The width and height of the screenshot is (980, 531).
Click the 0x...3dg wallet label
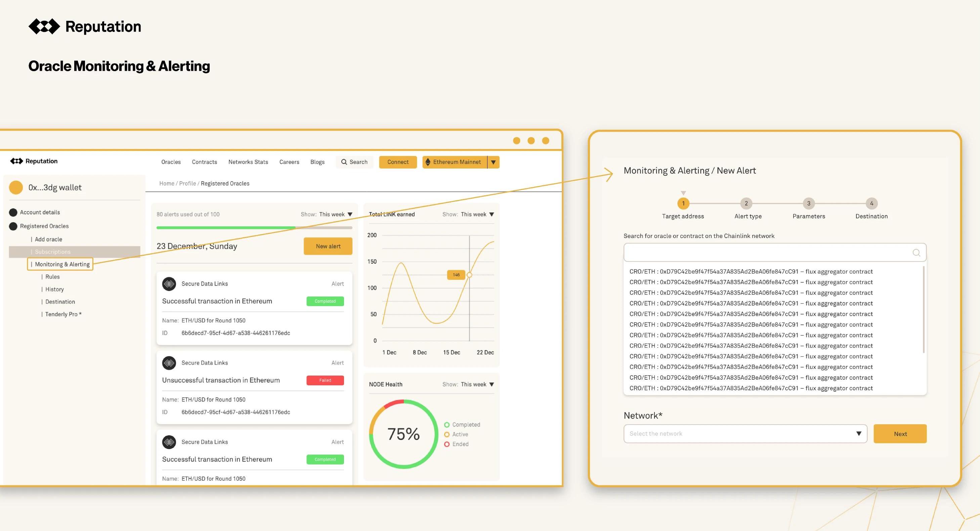tap(55, 187)
